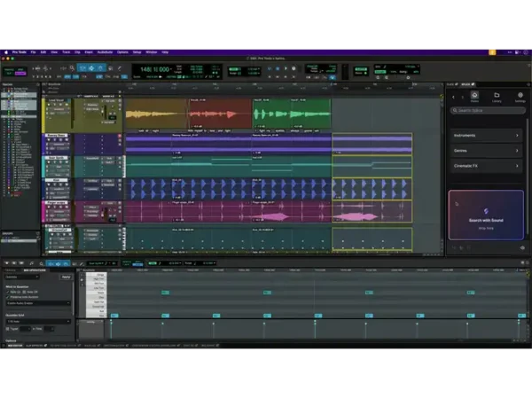Toggle the Note Off checkbox
Image resolution: width=532 pixels, height=399 pixels.
coord(24,292)
